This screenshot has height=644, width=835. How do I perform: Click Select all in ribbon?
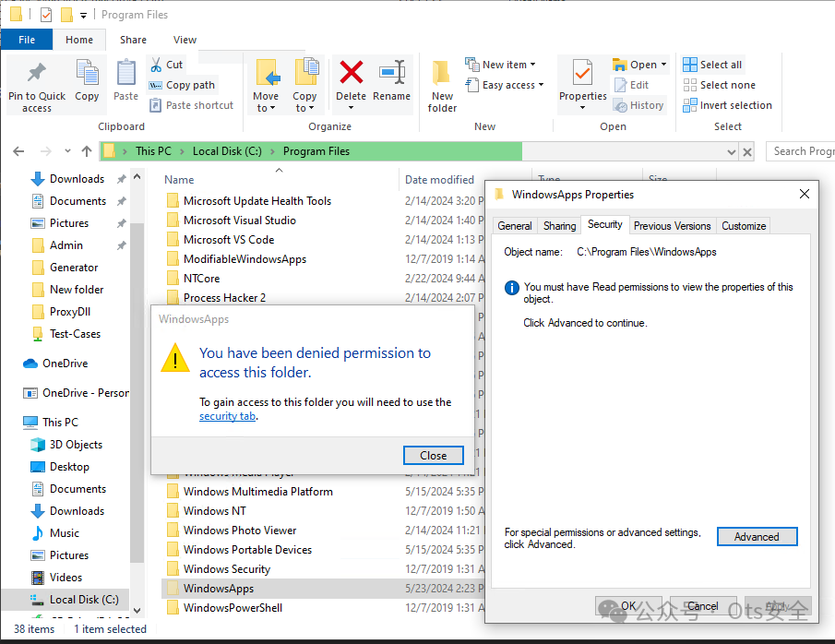[712, 65]
